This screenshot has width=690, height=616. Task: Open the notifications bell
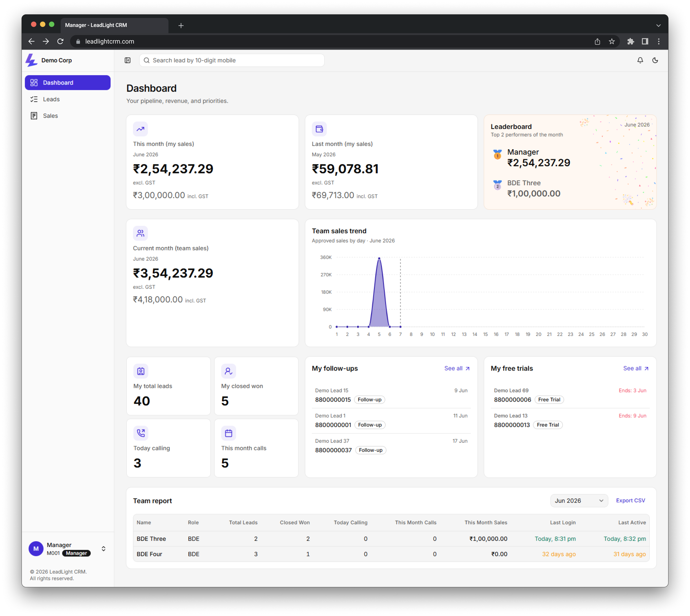(640, 60)
